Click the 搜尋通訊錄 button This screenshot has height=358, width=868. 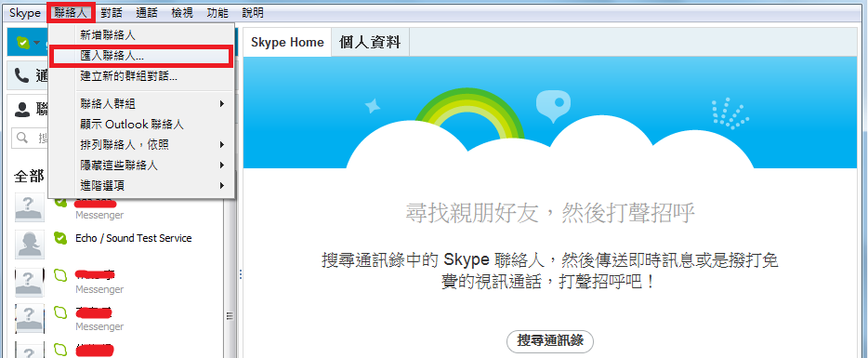[550, 340]
